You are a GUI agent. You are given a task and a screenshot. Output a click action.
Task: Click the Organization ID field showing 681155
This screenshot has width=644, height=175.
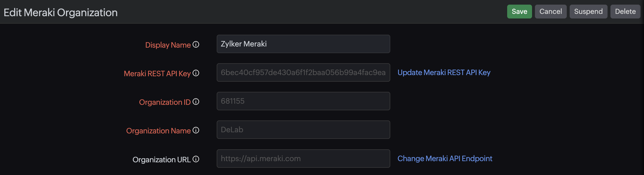[303, 101]
